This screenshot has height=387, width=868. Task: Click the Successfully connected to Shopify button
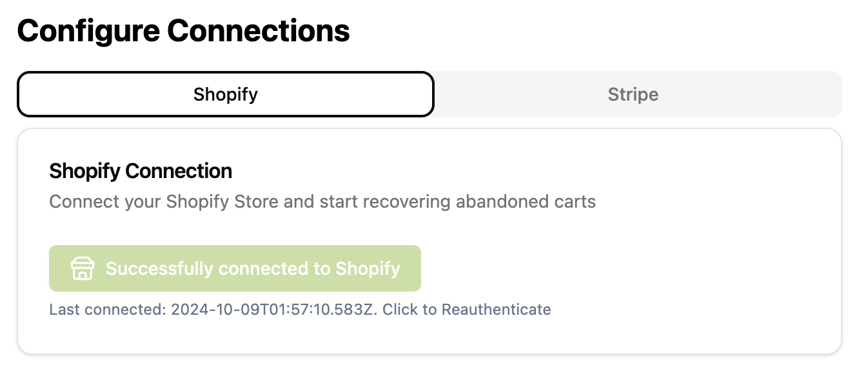tap(235, 268)
